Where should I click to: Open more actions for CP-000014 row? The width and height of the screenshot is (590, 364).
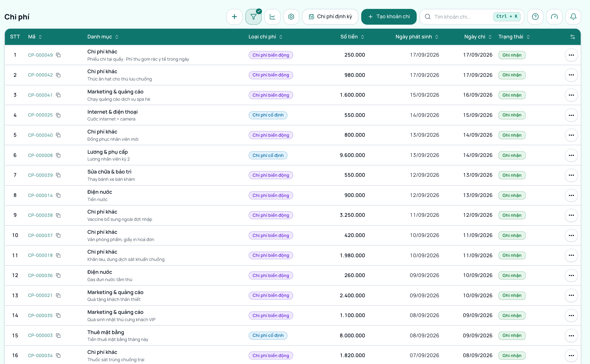click(571, 195)
